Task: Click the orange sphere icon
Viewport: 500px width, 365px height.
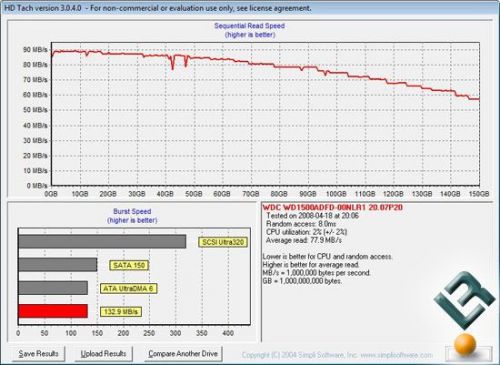Action: tap(465, 344)
